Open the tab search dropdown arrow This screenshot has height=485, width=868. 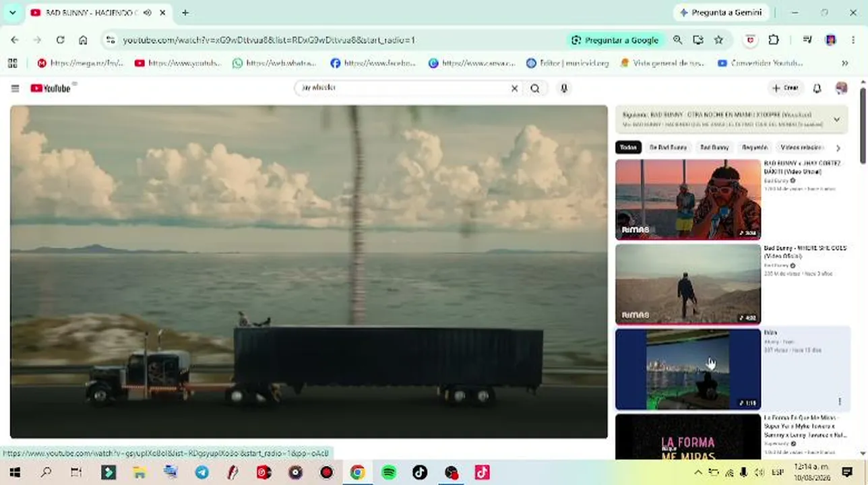click(x=12, y=13)
